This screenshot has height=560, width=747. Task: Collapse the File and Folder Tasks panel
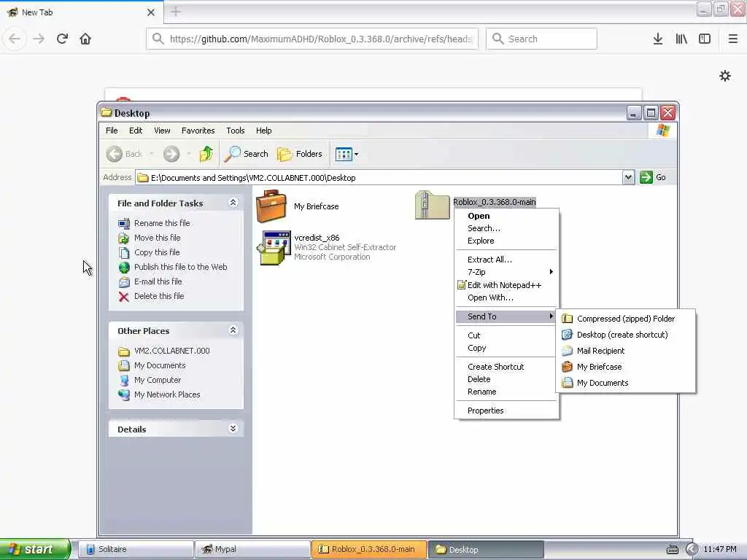(233, 203)
